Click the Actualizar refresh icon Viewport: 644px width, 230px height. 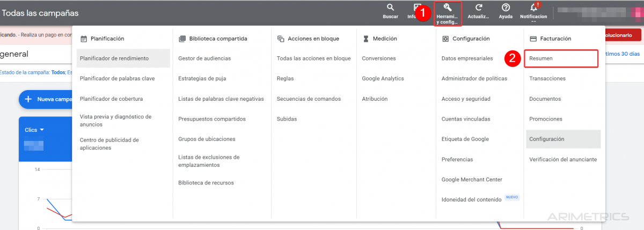pos(479,8)
